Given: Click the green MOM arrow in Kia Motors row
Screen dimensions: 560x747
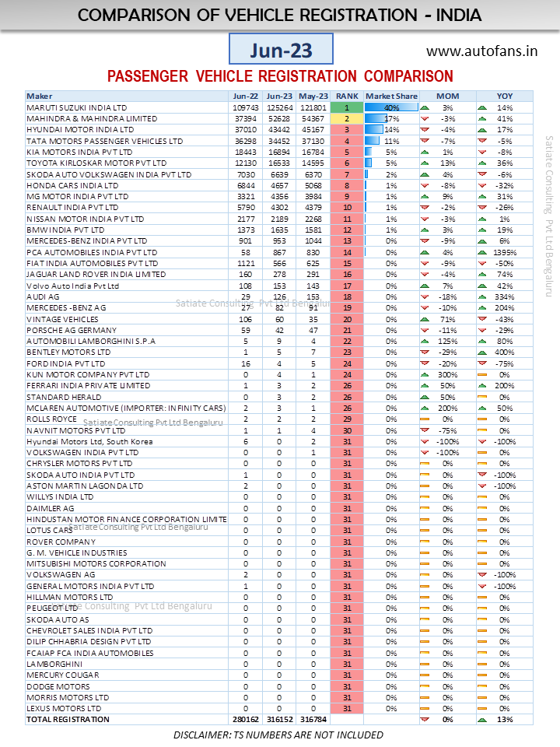Looking at the screenshot, I should (x=425, y=153).
